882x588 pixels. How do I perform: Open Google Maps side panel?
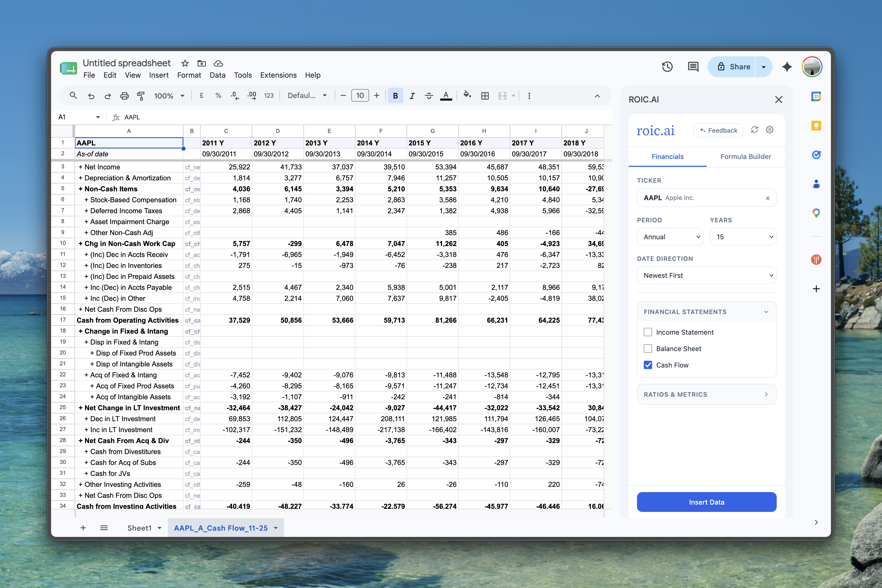pyautogui.click(x=816, y=213)
